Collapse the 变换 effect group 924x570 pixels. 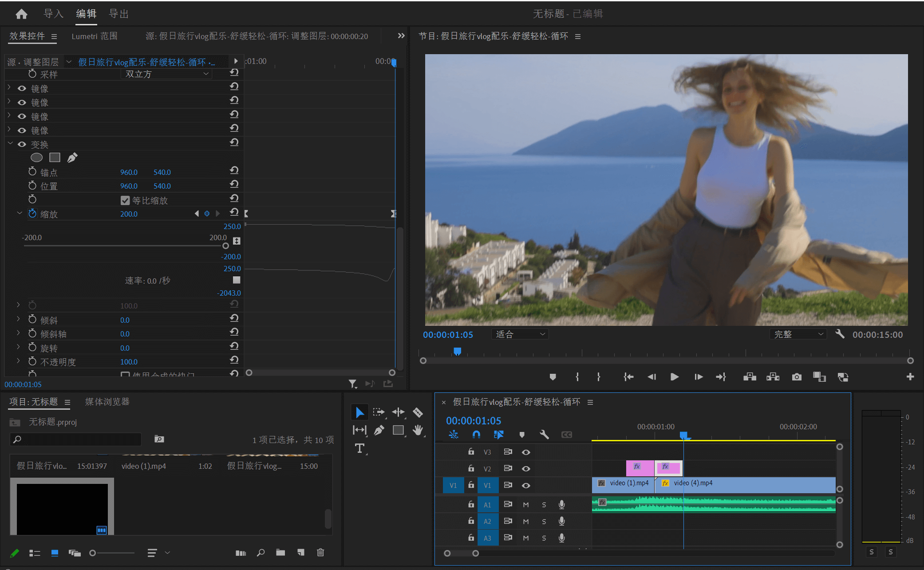click(x=10, y=143)
